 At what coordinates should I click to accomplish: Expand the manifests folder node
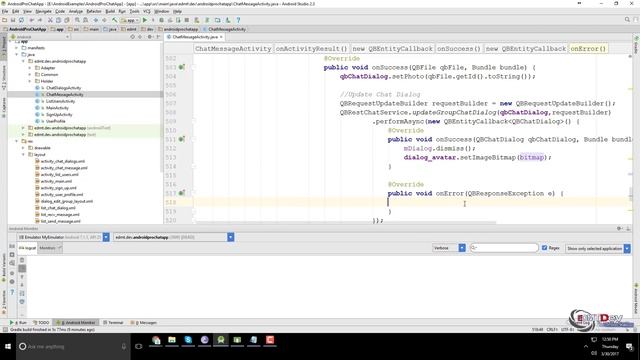tap(17, 48)
